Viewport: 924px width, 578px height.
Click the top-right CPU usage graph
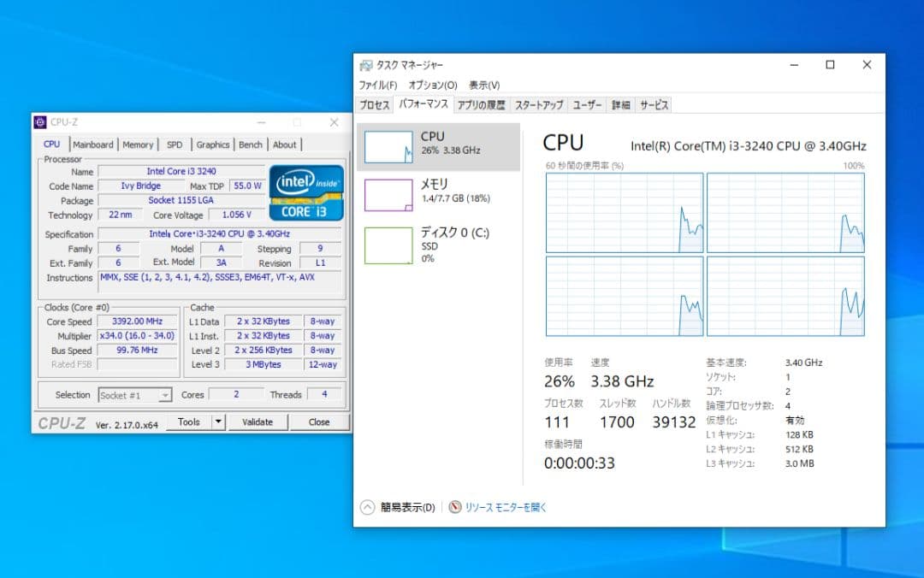tap(785, 213)
